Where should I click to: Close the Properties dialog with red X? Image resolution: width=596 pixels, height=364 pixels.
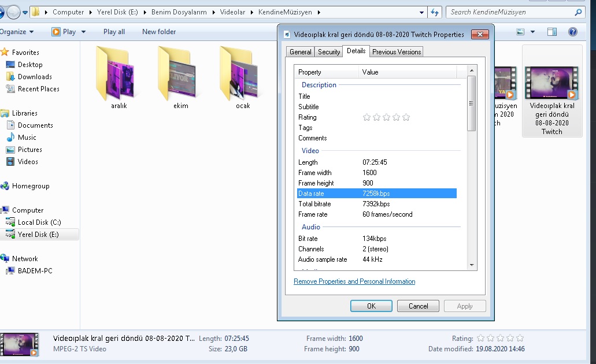480,34
